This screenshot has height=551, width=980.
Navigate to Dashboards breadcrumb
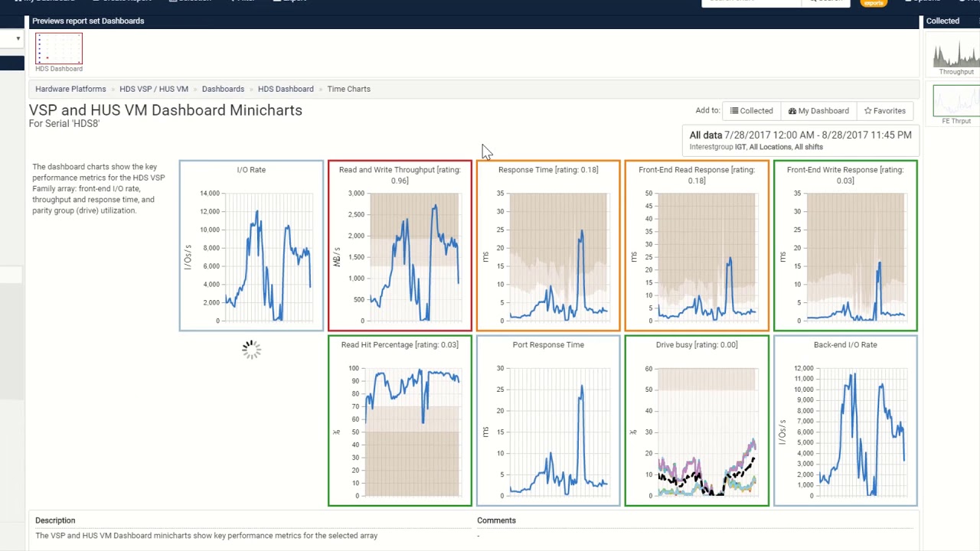tap(223, 89)
